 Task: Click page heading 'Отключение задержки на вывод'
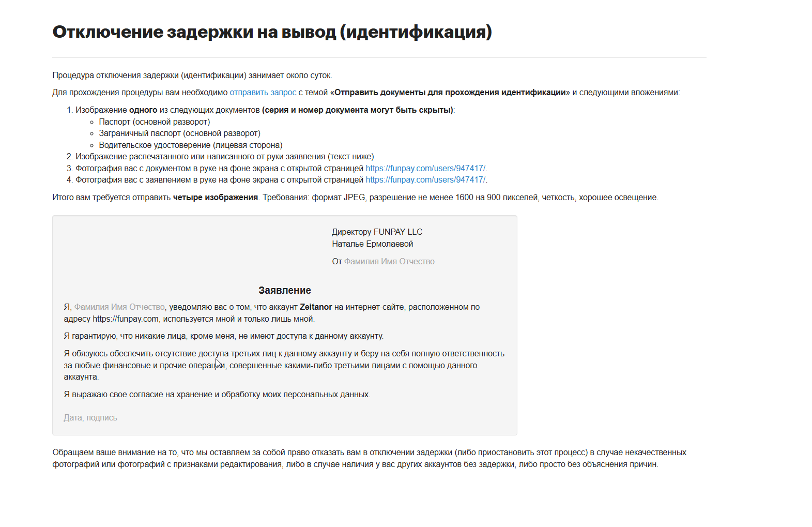click(x=272, y=32)
